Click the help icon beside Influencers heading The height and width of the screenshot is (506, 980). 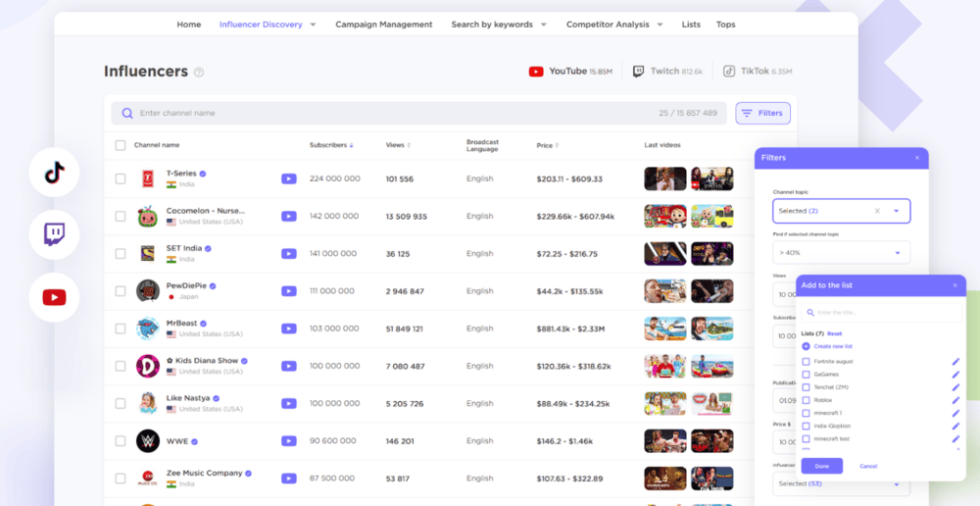click(199, 72)
